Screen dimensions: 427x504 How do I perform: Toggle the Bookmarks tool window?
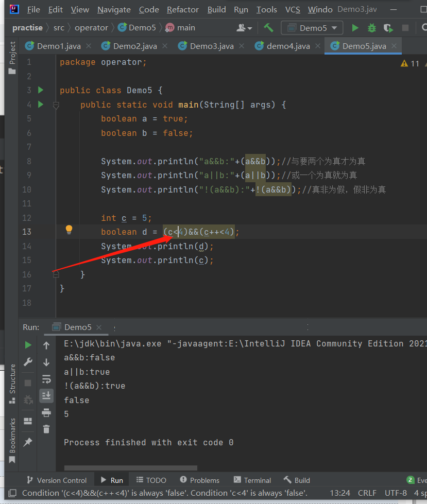click(12, 440)
